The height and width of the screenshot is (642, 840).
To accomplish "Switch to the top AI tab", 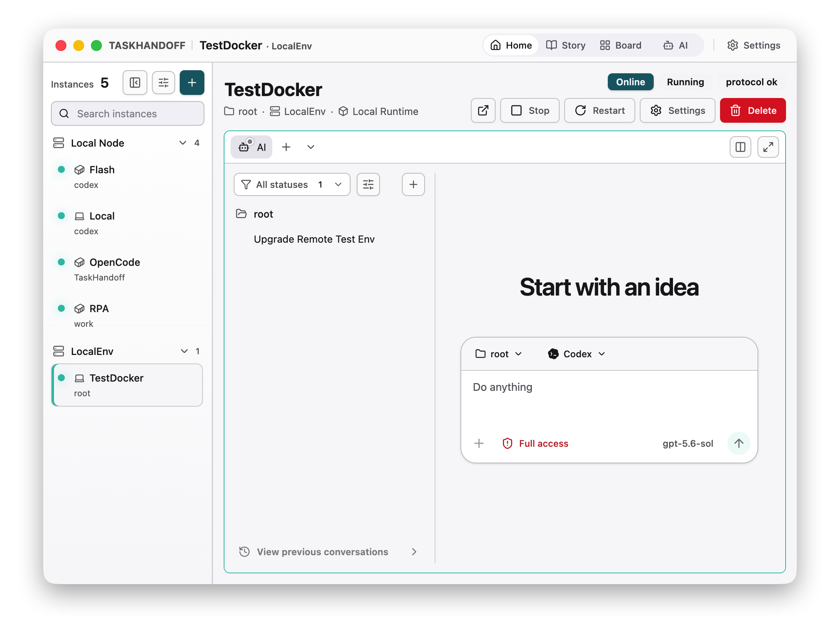I will (675, 45).
